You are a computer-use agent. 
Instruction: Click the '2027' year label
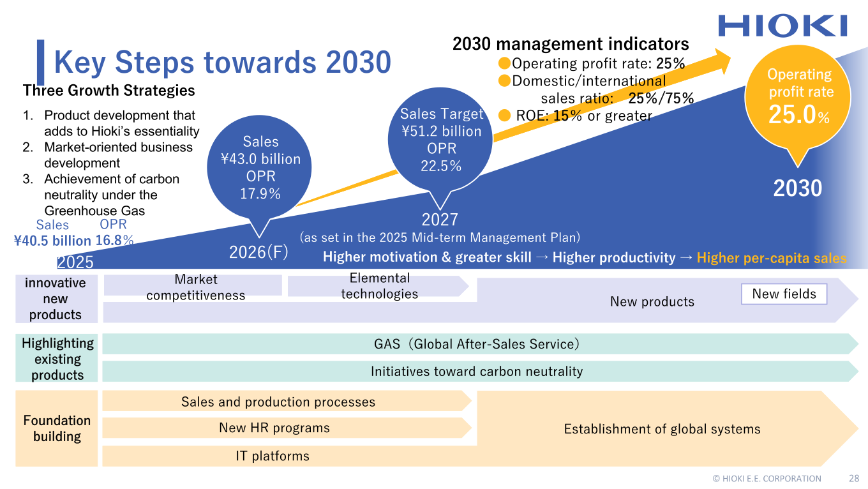point(440,220)
